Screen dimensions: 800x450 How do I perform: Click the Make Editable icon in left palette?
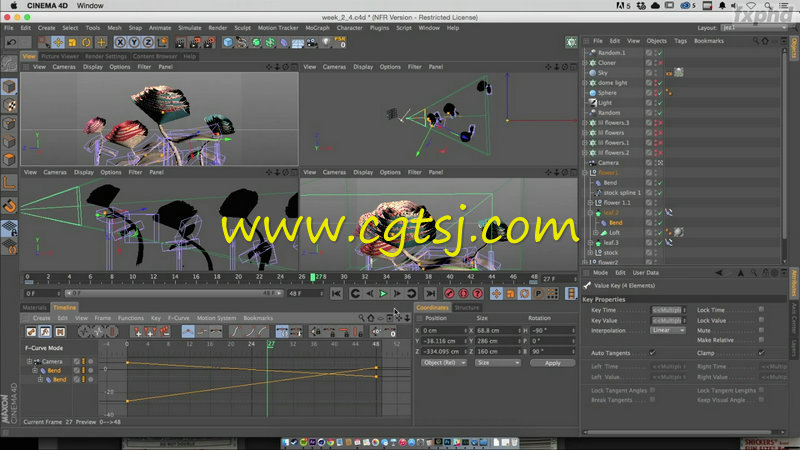(9, 63)
